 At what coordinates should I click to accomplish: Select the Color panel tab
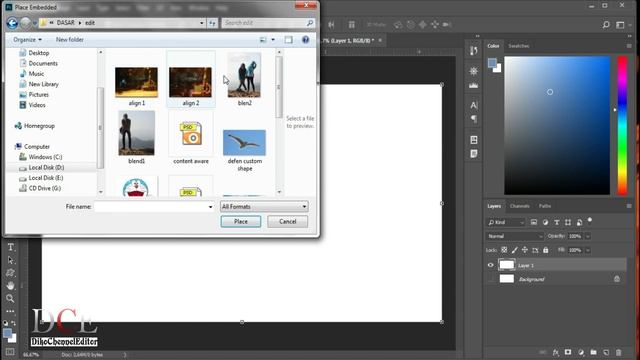493,46
